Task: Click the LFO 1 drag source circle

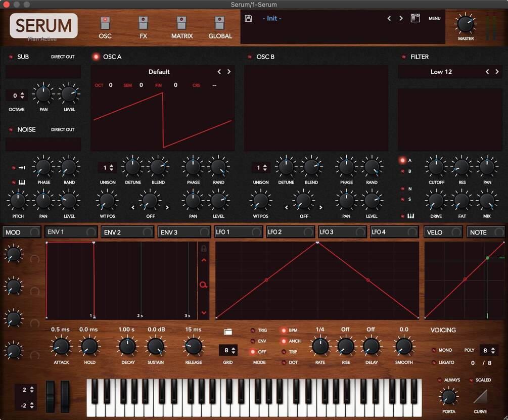Action: click(x=256, y=232)
